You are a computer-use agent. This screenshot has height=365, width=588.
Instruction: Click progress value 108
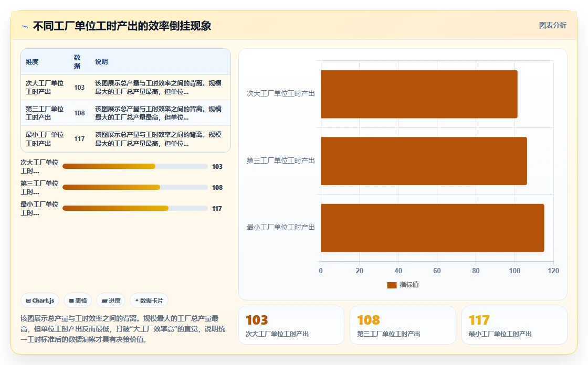coord(217,187)
